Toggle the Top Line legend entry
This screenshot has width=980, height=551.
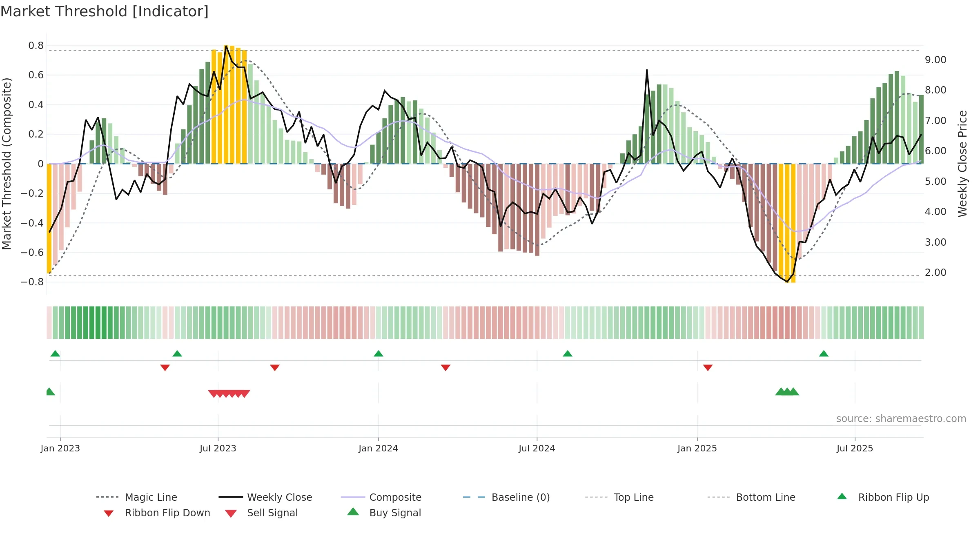point(619,497)
